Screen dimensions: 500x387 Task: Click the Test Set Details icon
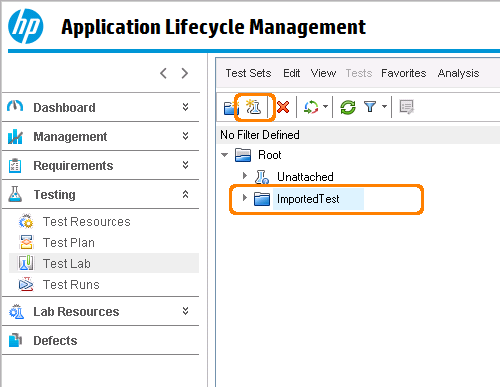407,107
